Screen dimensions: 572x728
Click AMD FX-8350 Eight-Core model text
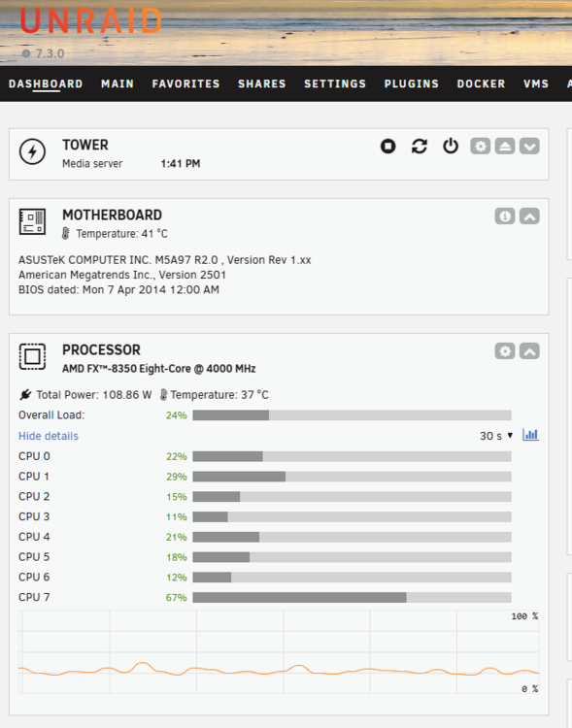pos(159,369)
